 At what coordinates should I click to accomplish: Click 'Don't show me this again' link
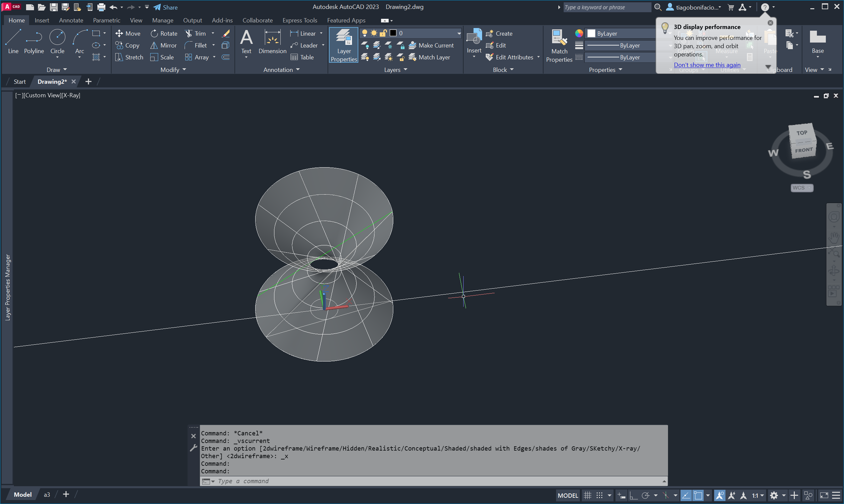tap(707, 65)
